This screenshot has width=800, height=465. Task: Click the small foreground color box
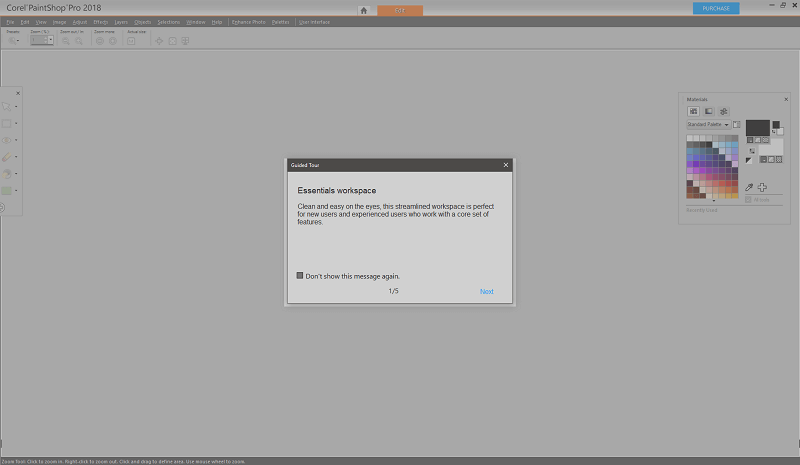[776, 125]
